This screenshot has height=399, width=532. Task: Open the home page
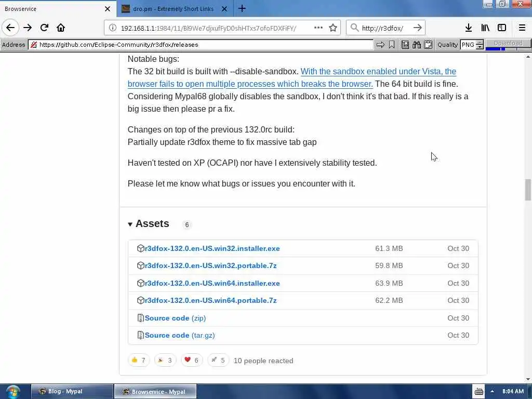pyautogui.click(x=61, y=28)
